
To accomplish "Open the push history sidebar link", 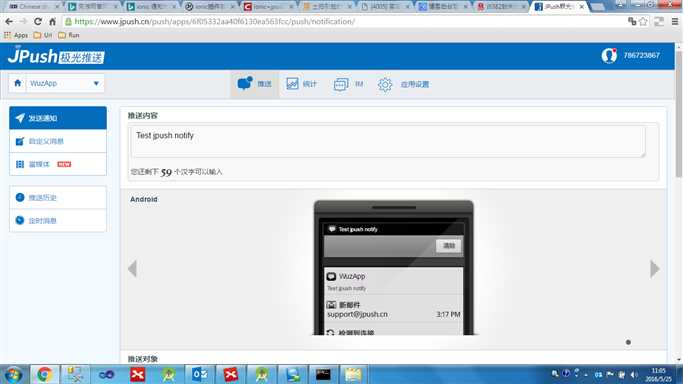I will pos(58,197).
